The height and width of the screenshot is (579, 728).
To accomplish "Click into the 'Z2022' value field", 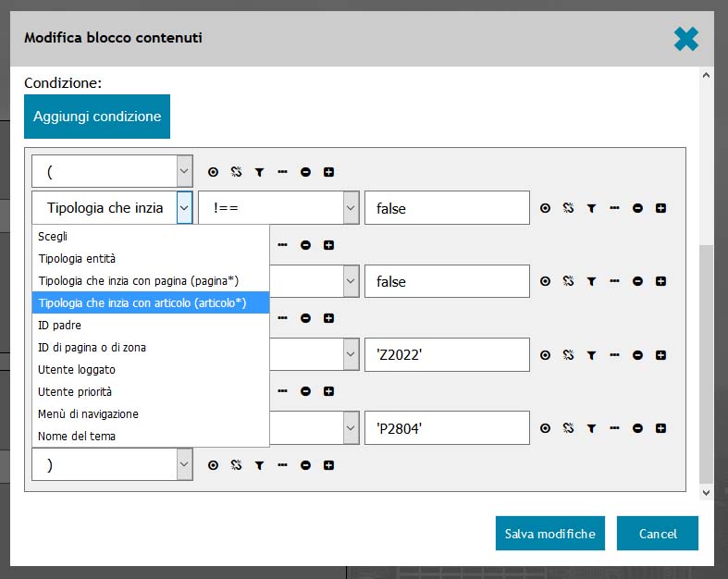I will [447, 355].
